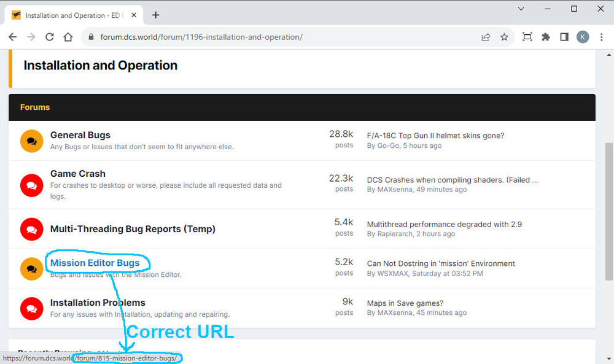The width and height of the screenshot is (614, 364).
Task: Click the '28.8k' posts count
Action: click(x=341, y=134)
